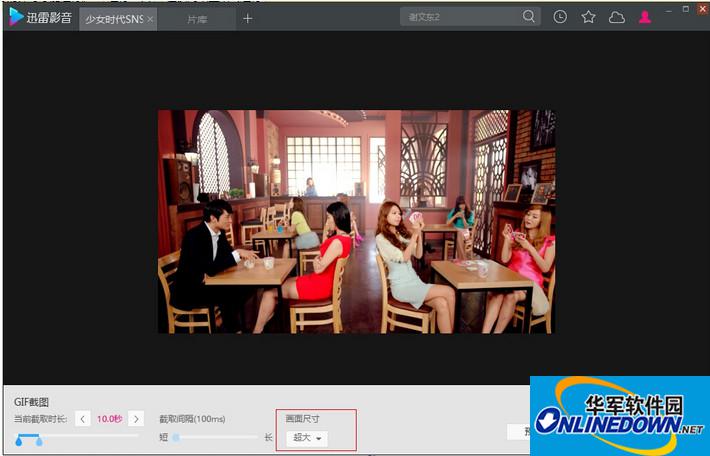
Task: Close the 少女时代SNS tab
Action: 150,19
